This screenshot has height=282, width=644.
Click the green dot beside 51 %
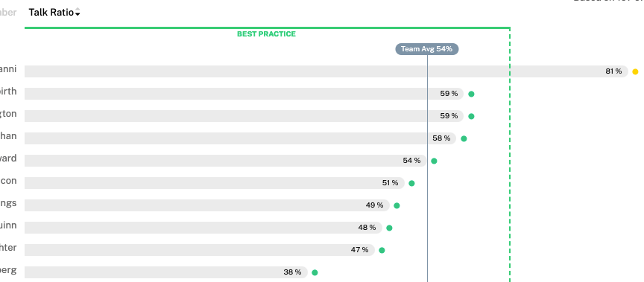click(411, 183)
